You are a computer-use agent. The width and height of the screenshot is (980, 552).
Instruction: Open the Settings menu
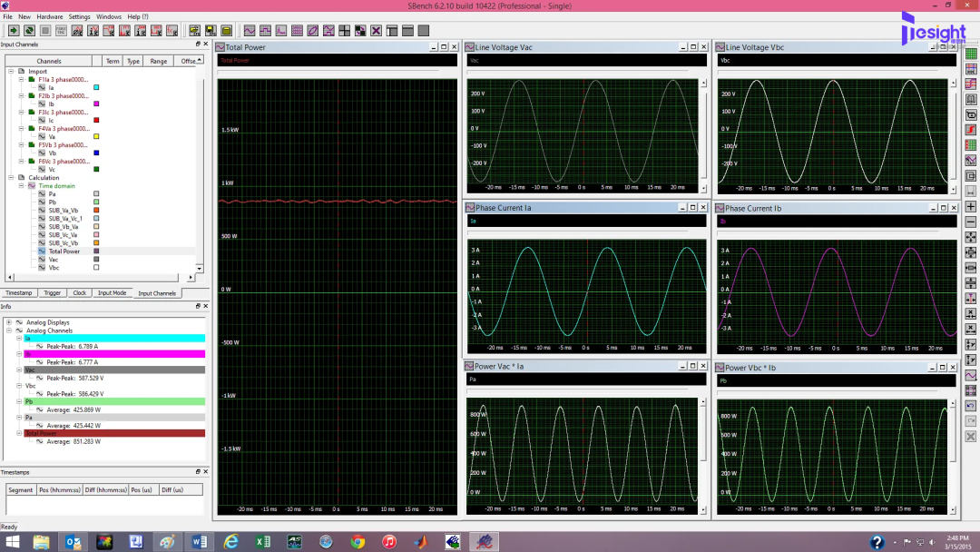[79, 17]
